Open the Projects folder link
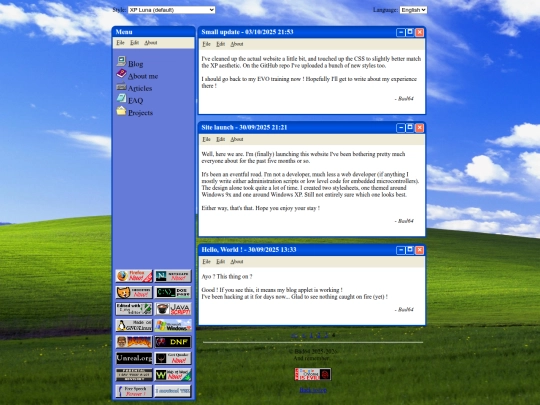Screen dimensions: 540x405 pyautogui.click(x=140, y=113)
